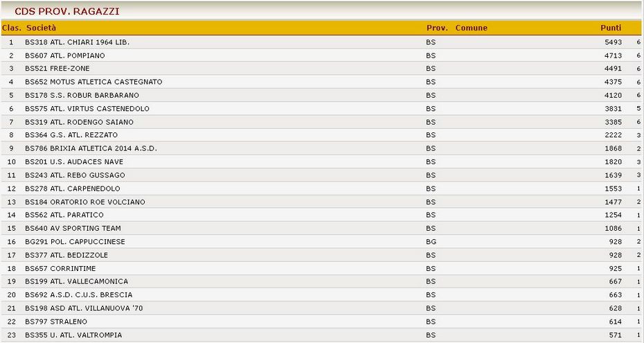Click the Clas. column header
Image resolution: width=644 pixels, height=343 pixels.
[x=12, y=28]
